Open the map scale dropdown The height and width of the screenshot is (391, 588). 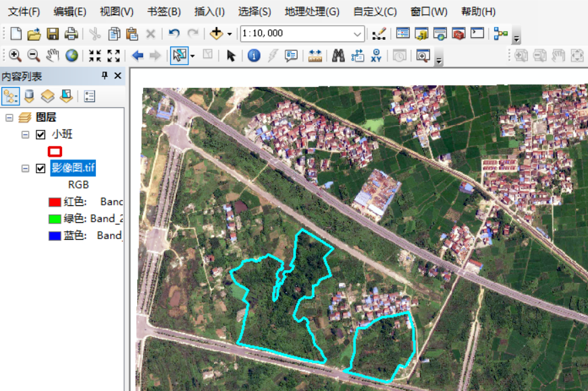[357, 33]
